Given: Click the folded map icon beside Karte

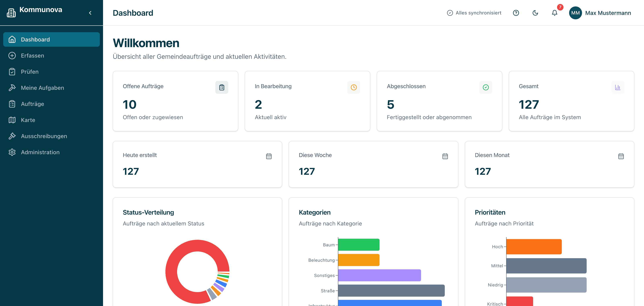Looking at the screenshot, I should point(12,120).
